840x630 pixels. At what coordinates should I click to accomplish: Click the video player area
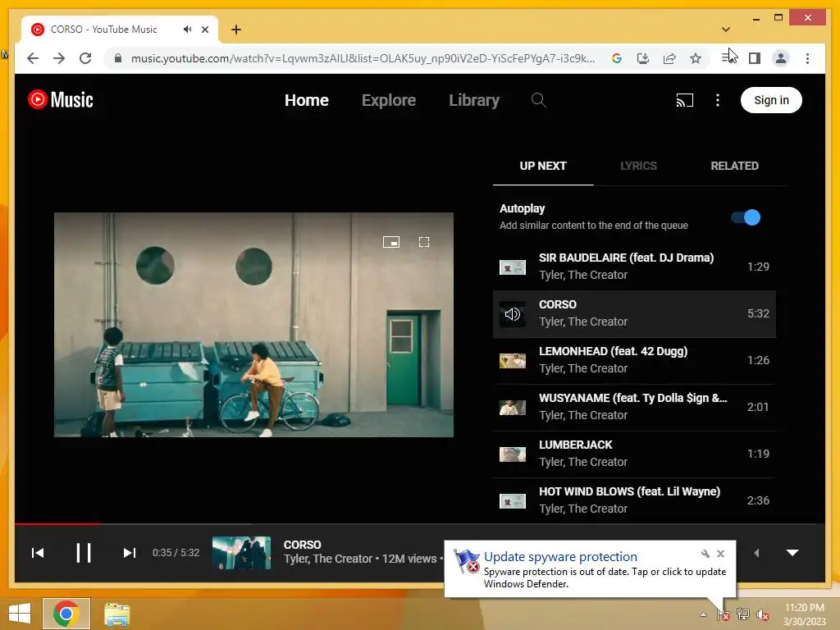pos(253,325)
